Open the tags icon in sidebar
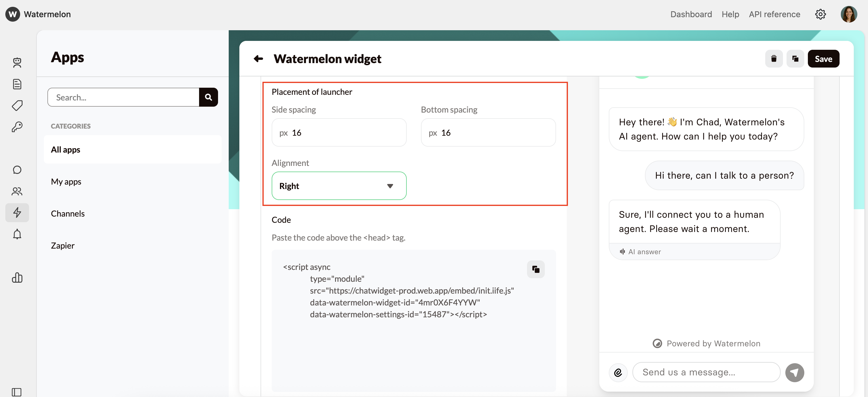 [x=17, y=105]
